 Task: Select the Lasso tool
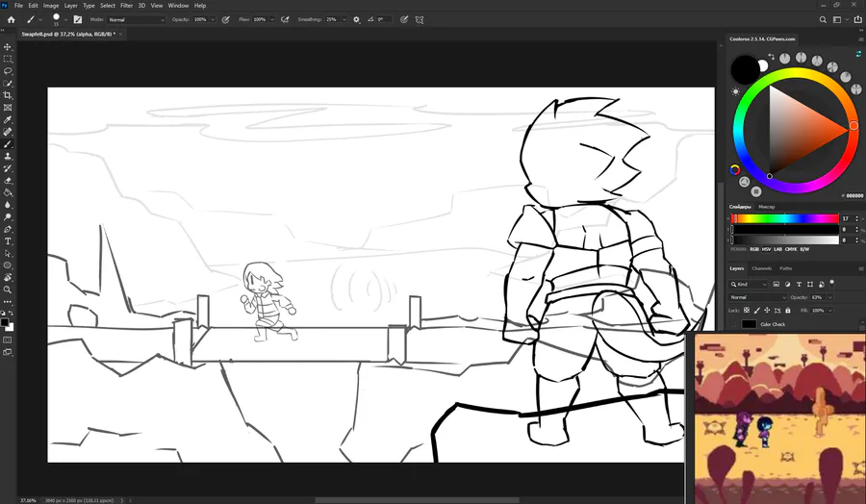click(x=8, y=71)
